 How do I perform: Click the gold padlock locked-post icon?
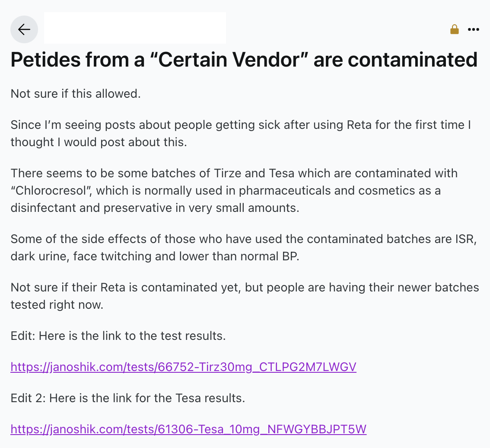point(455,29)
